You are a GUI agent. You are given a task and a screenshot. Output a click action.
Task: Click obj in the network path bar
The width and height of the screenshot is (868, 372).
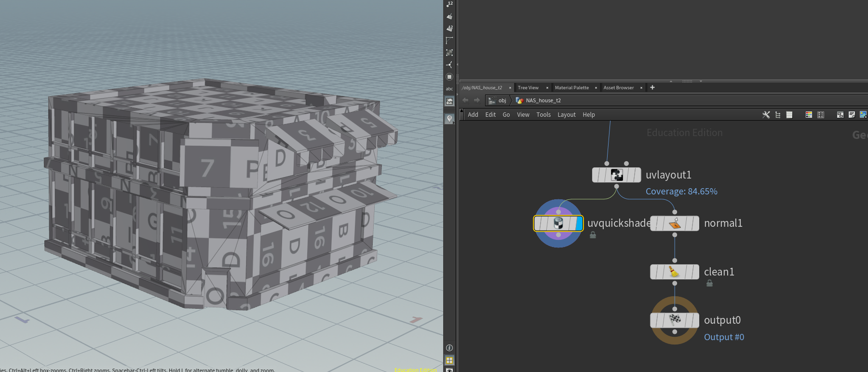[498, 100]
